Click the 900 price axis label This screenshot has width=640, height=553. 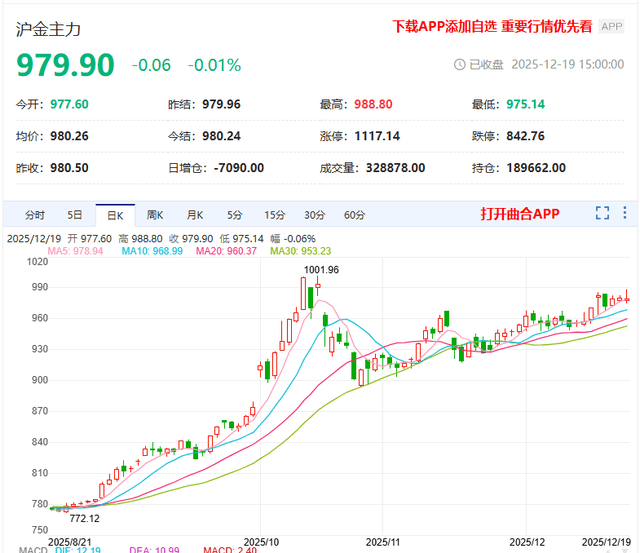(40, 380)
